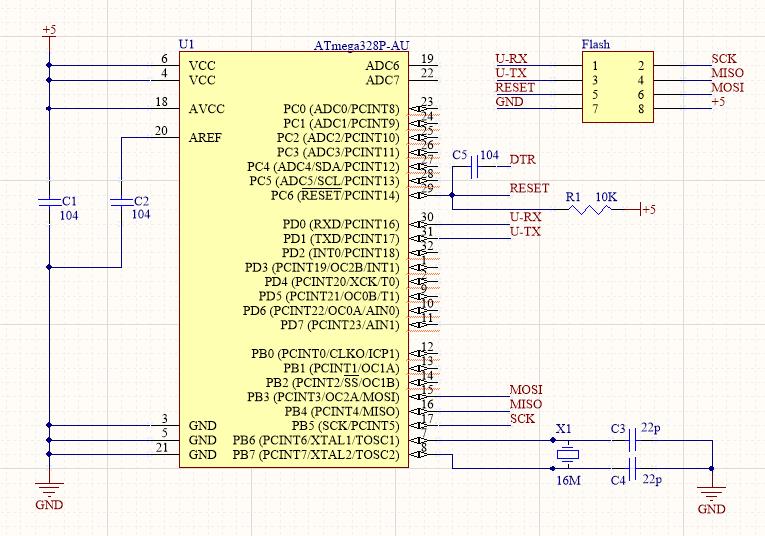Select the 22p value of C4
765x536 pixels.
[x=652, y=479]
